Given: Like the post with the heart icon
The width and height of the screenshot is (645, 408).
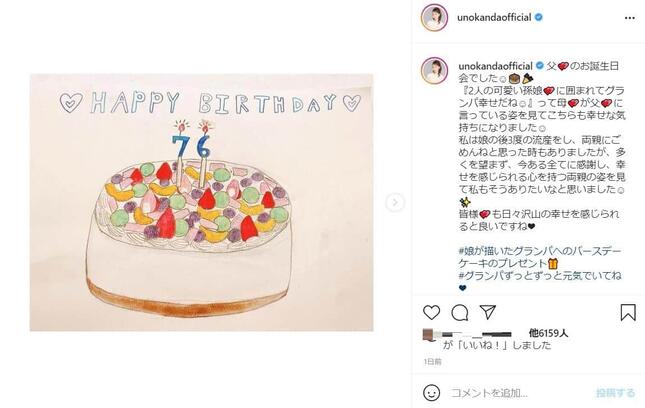Looking at the screenshot, I should point(432,313).
